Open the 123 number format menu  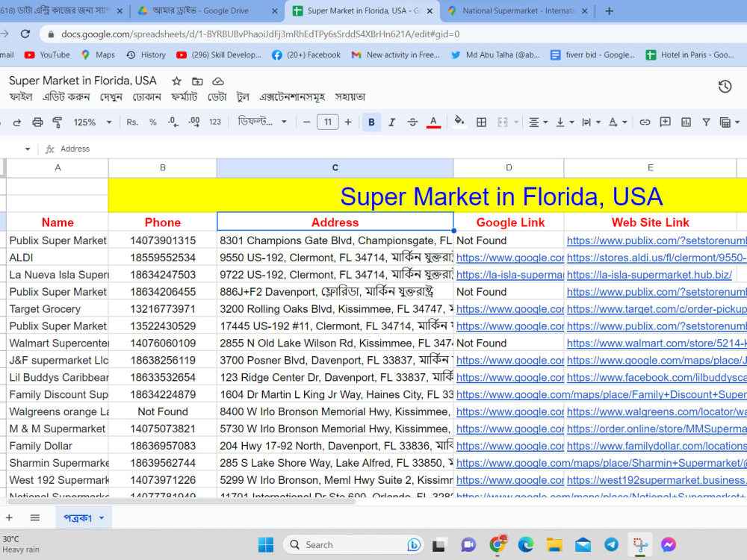[215, 122]
